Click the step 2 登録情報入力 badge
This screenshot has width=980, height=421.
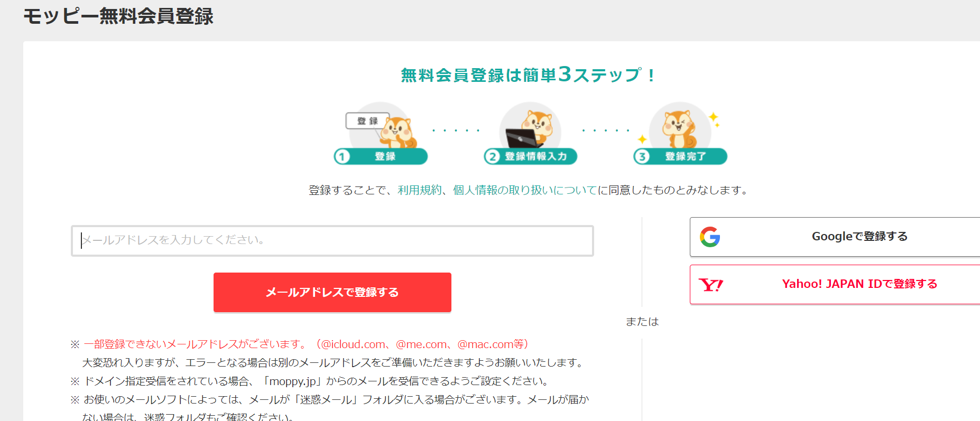530,156
